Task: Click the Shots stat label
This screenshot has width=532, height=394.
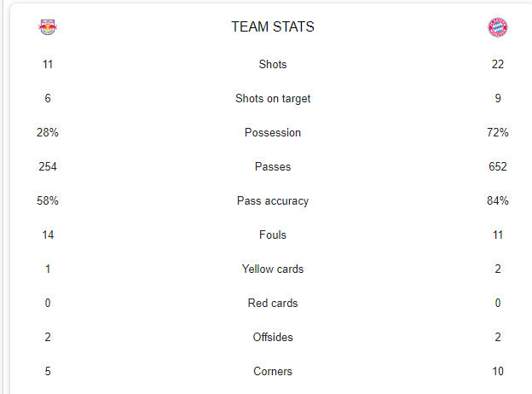Action: coord(273,64)
